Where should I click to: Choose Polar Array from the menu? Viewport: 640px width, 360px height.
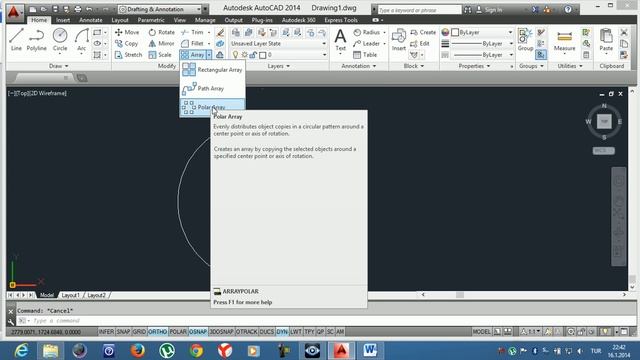(x=212, y=107)
